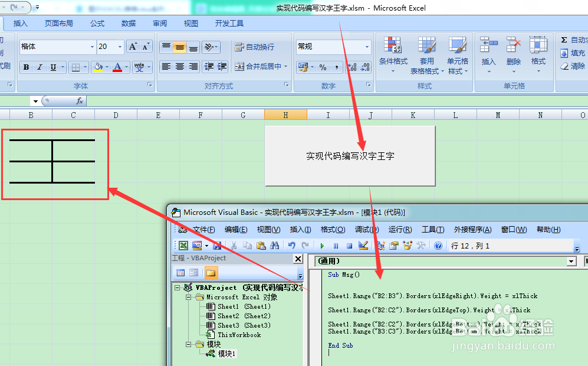The image size is (588, 366).
Task: Switch to Excel via View Microsoft Excel icon
Action: tap(183, 245)
